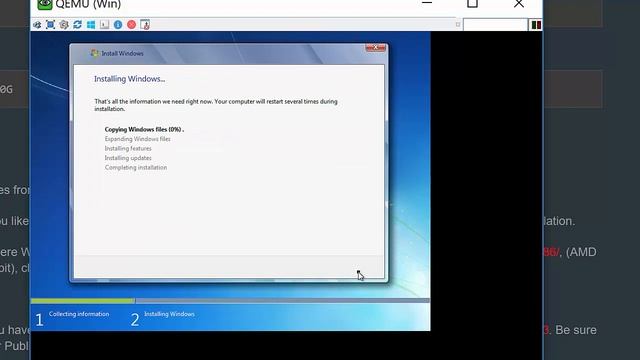Click 'Installing updates' line

coord(128,158)
